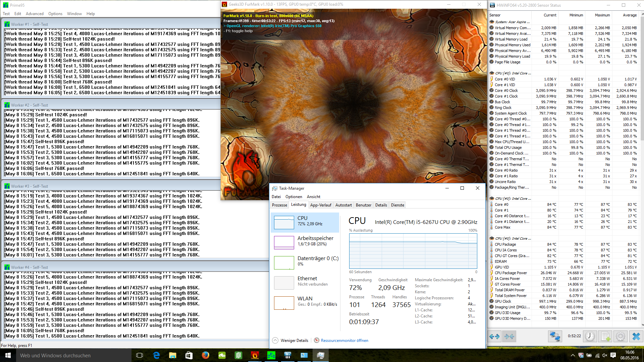The height and width of the screenshot is (362, 644).
Task: Switch to App-Verlauf tab
Action: tap(321, 205)
